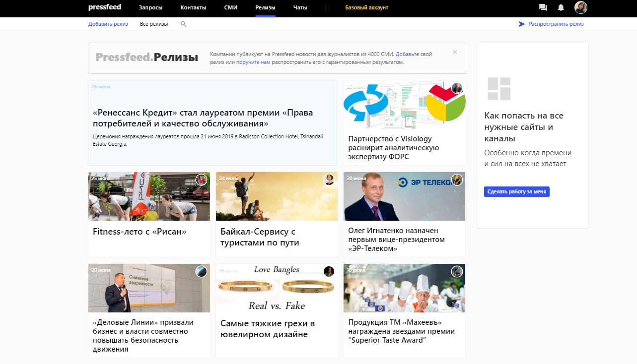The height and width of the screenshot is (364, 637).
Task: Click the Базовый аккаунт link
Action: pos(366,7)
